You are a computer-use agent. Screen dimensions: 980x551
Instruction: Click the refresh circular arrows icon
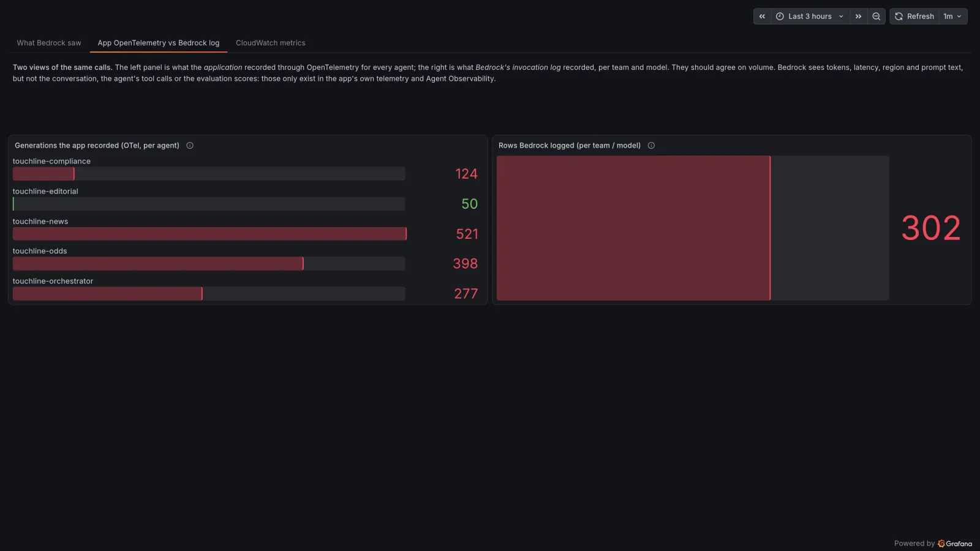899,17
